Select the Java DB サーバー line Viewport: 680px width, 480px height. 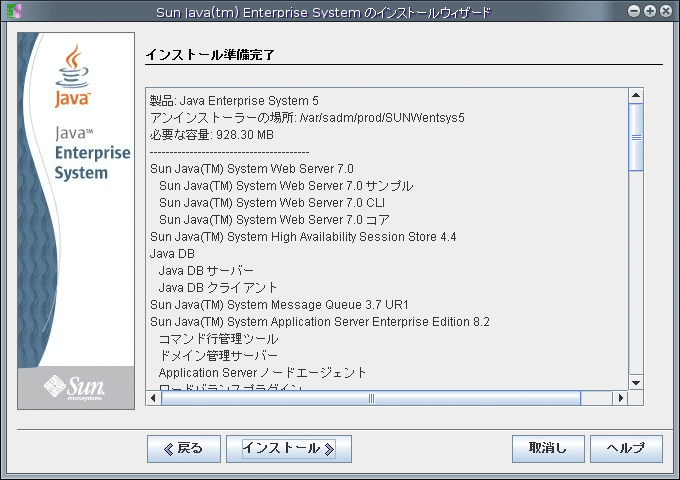[x=206, y=271]
